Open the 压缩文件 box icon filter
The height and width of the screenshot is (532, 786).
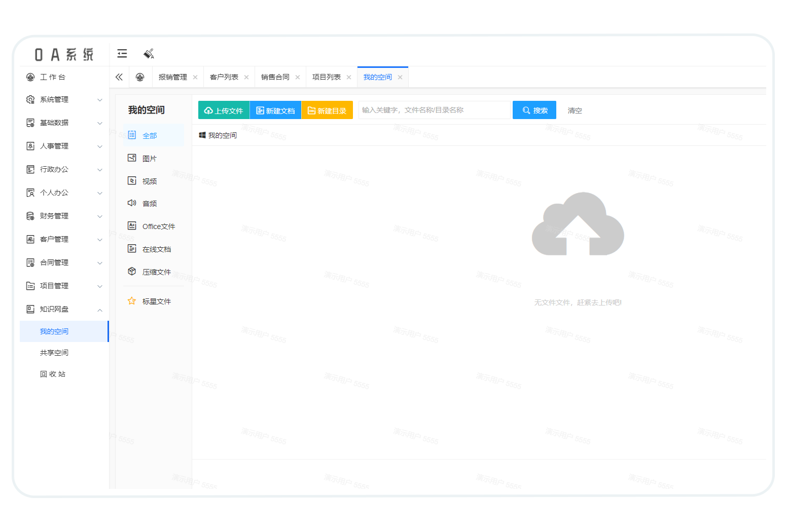point(132,272)
